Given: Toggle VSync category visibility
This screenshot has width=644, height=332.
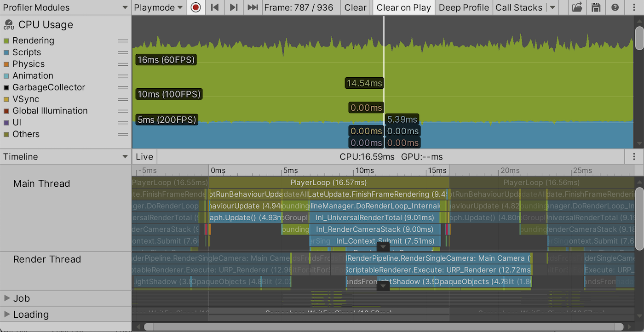Looking at the screenshot, I should [6, 99].
